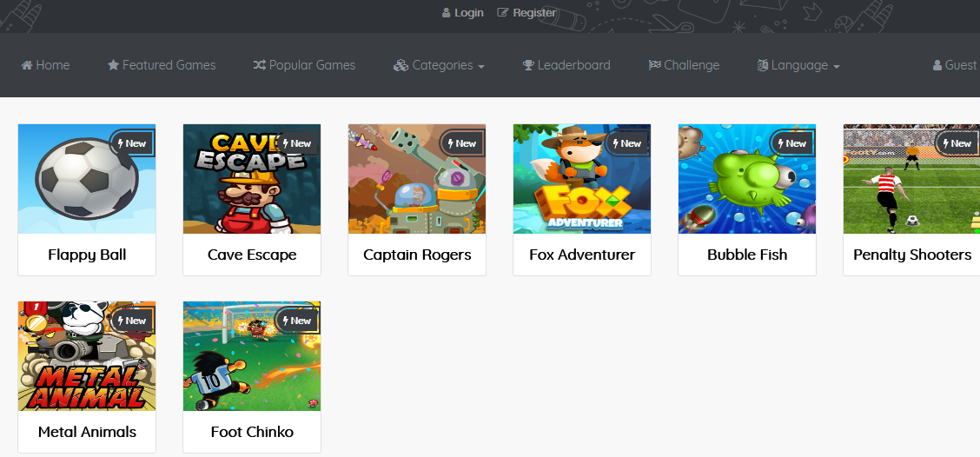Screen dimensions: 980x457
Task: Open the Flappy Ball title link
Action: click(87, 255)
